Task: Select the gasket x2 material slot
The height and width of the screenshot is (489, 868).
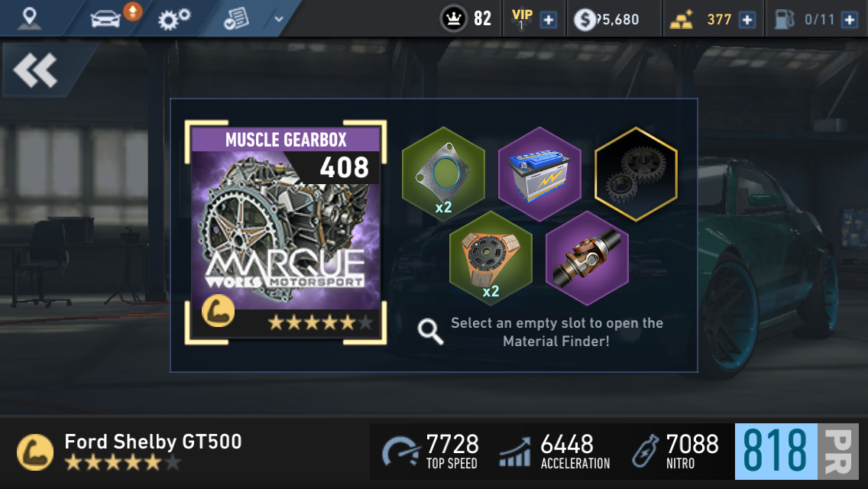Action: 443,174
